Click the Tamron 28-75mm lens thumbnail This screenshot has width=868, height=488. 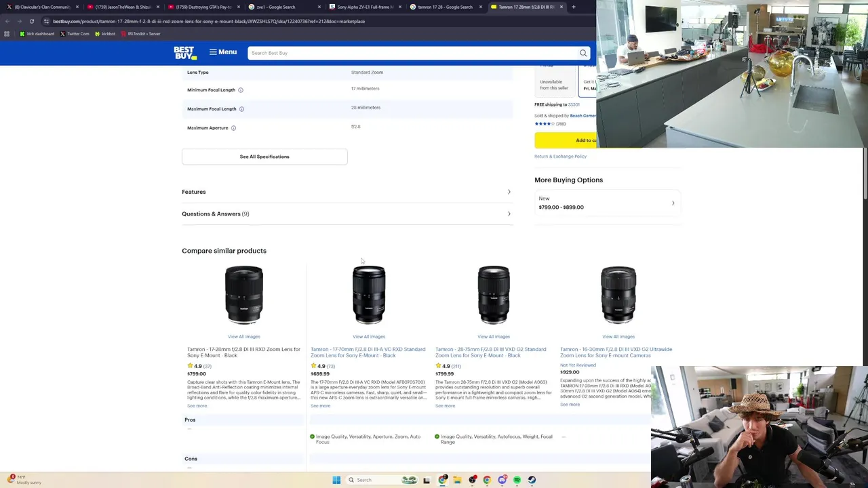[x=494, y=296]
